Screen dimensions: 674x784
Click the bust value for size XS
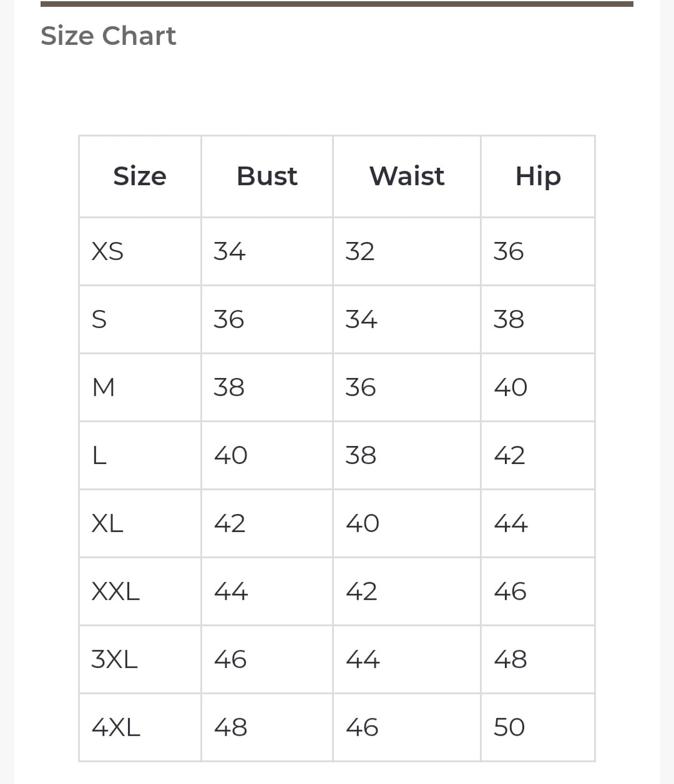230,251
